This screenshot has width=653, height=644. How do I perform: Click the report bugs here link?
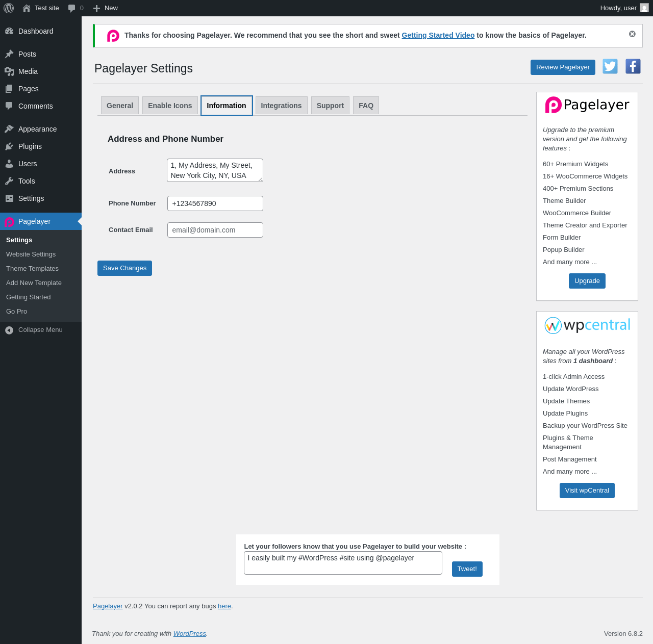coord(224,606)
